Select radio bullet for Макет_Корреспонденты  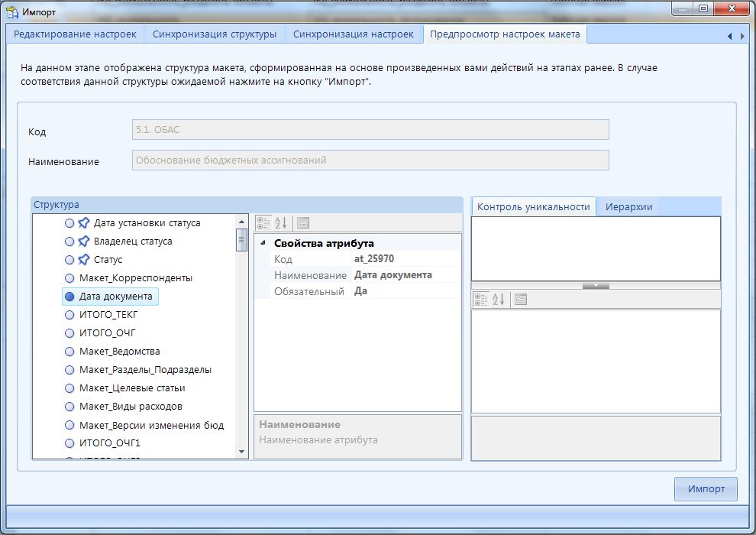pyautogui.click(x=70, y=278)
